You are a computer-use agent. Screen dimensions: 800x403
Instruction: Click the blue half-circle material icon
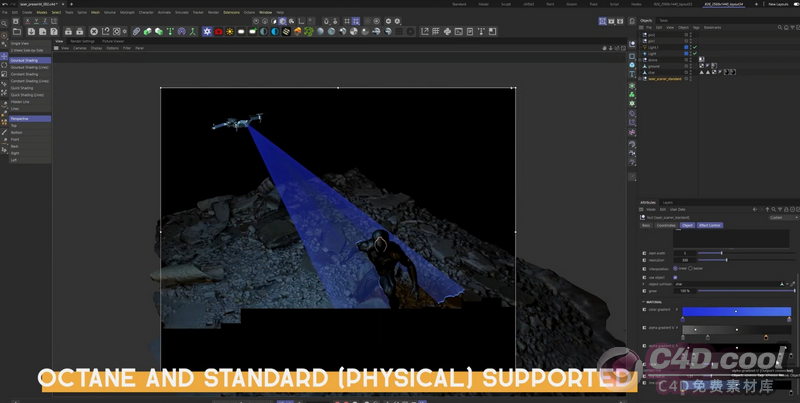pos(275,32)
